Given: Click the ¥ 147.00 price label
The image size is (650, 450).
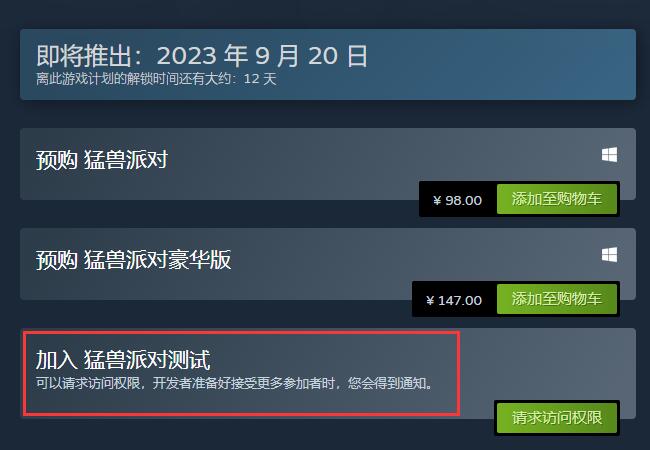Looking at the screenshot, I should tap(454, 300).
